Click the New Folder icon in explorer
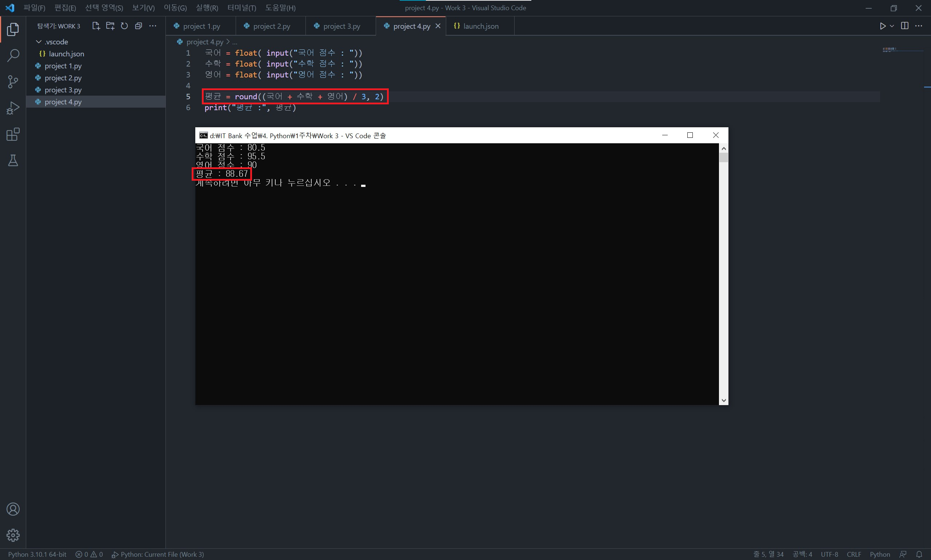 (x=110, y=26)
